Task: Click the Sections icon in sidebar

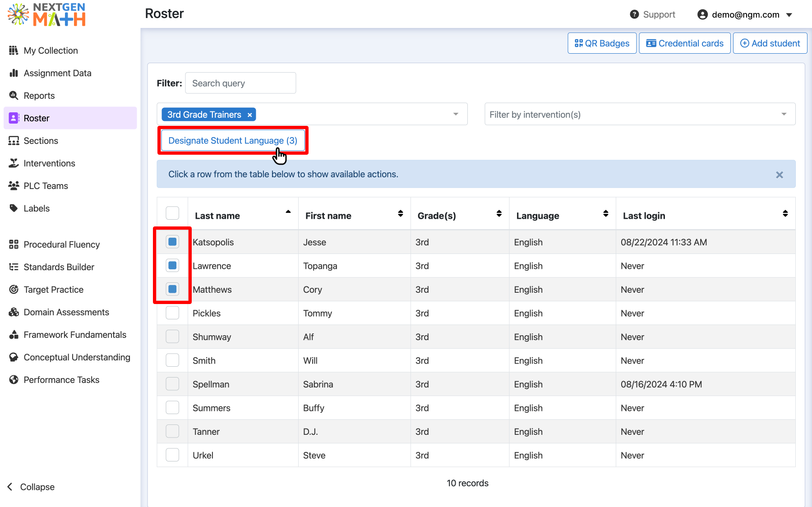Action: click(x=14, y=141)
